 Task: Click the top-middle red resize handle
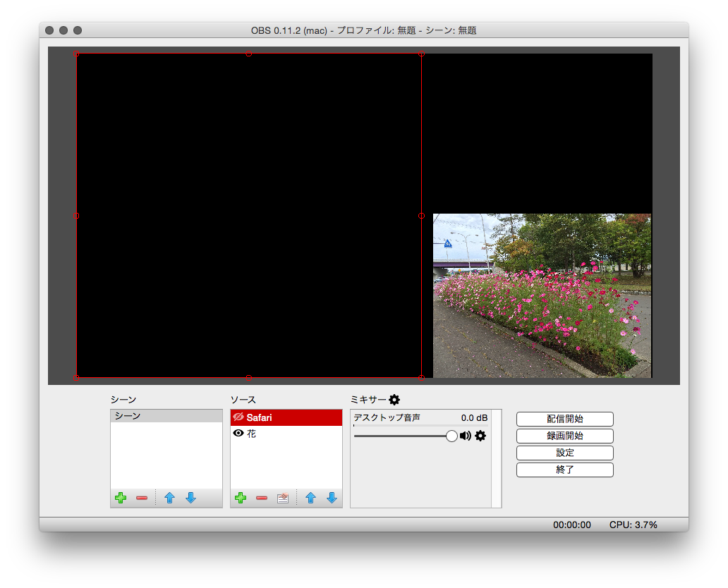coord(249,54)
